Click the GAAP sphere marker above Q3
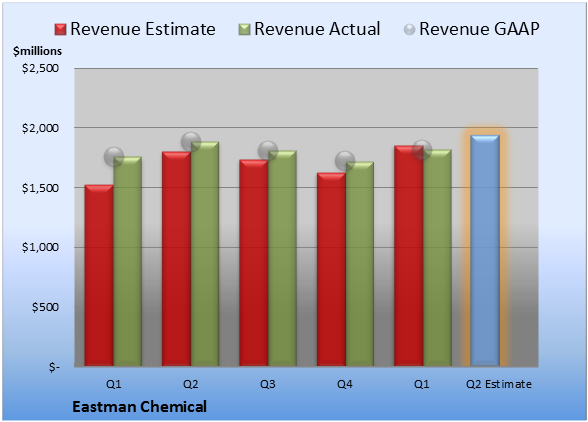Screen dimensions: 588x422 tap(268, 151)
